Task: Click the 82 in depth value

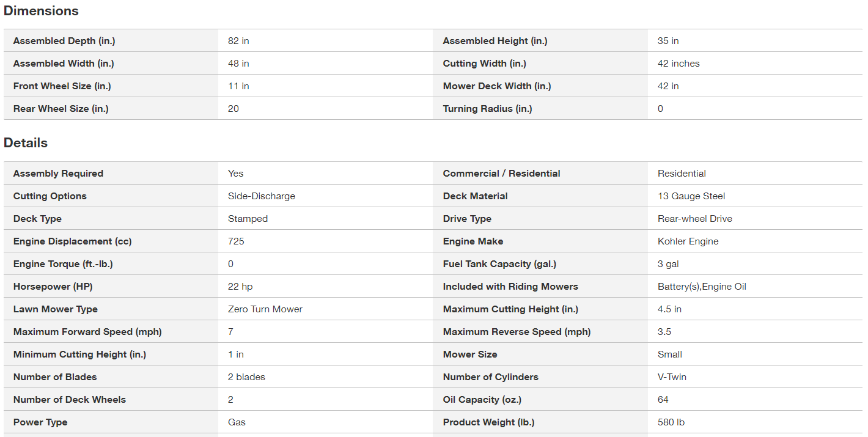Action: tap(238, 41)
